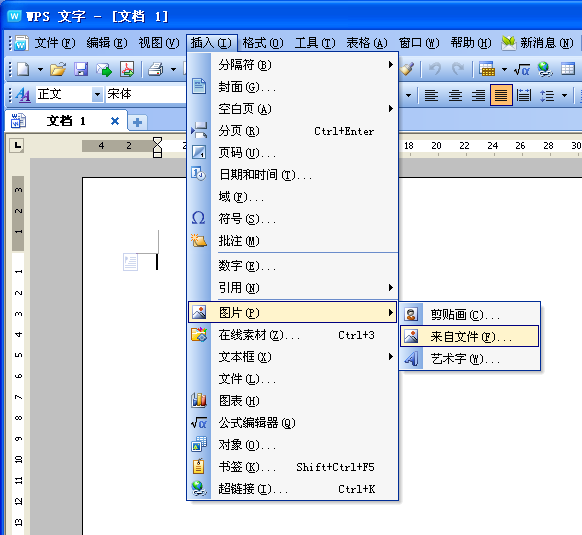
Task: Click the styles AA icon
Action: click(x=23, y=95)
